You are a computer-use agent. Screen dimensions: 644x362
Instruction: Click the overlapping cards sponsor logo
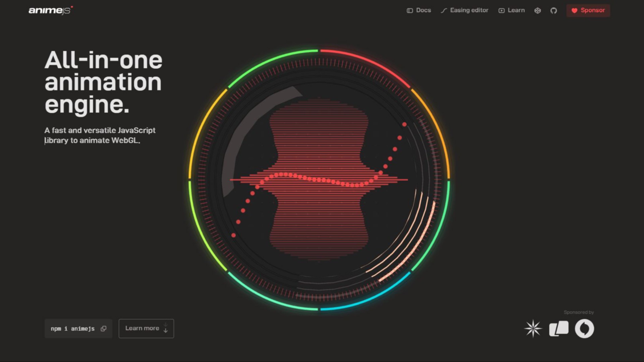(x=558, y=328)
